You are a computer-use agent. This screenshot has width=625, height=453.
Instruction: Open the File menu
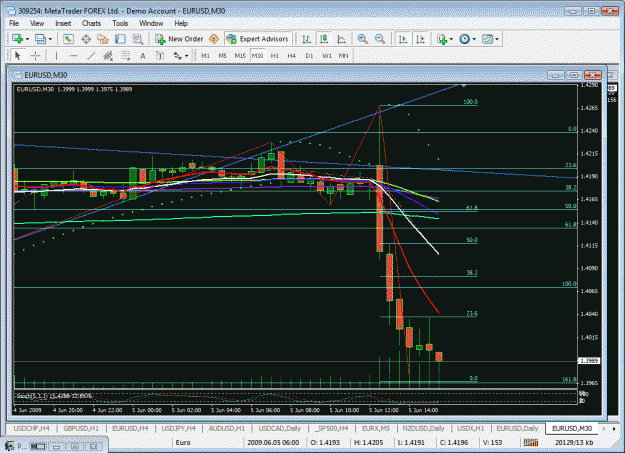[14, 23]
